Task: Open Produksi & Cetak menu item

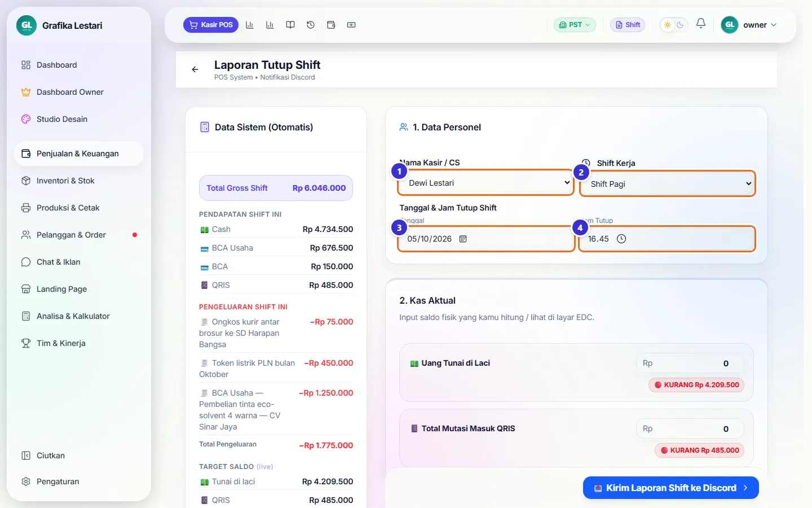Action: click(x=79, y=208)
